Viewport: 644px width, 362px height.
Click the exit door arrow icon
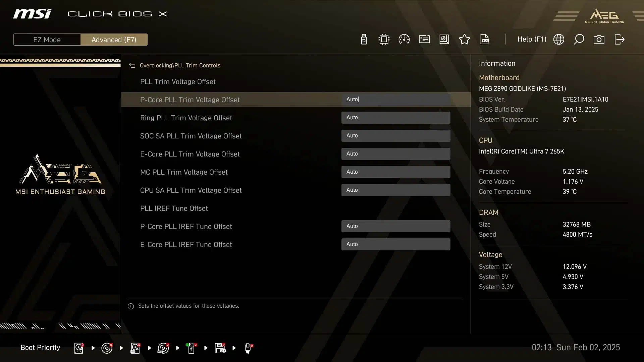click(x=619, y=40)
